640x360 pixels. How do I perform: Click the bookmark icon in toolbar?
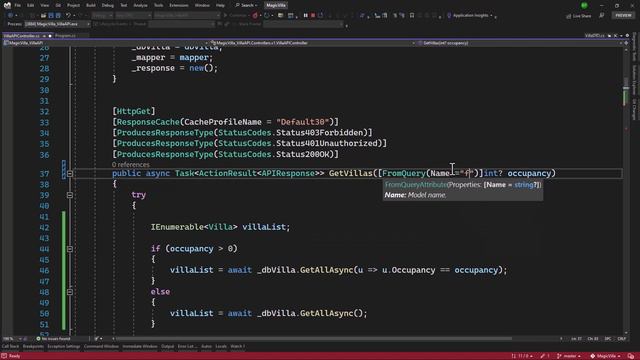tap(412, 16)
